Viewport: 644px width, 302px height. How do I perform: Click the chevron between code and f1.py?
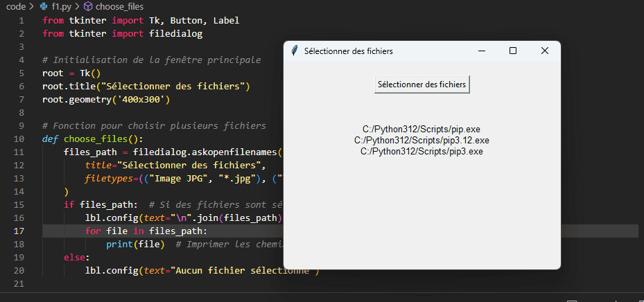click(32, 6)
